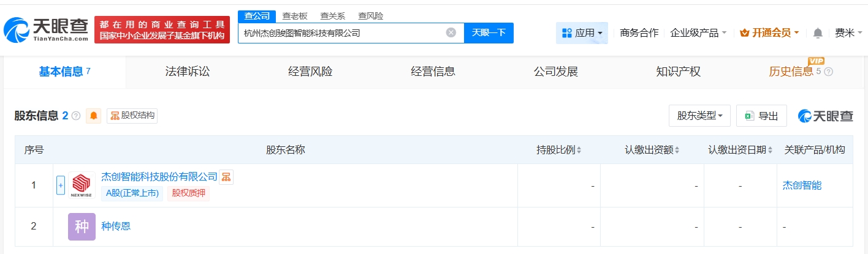Switch to the 法律诉讼 tab
The width and height of the screenshot is (868, 254).
[188, 72]
